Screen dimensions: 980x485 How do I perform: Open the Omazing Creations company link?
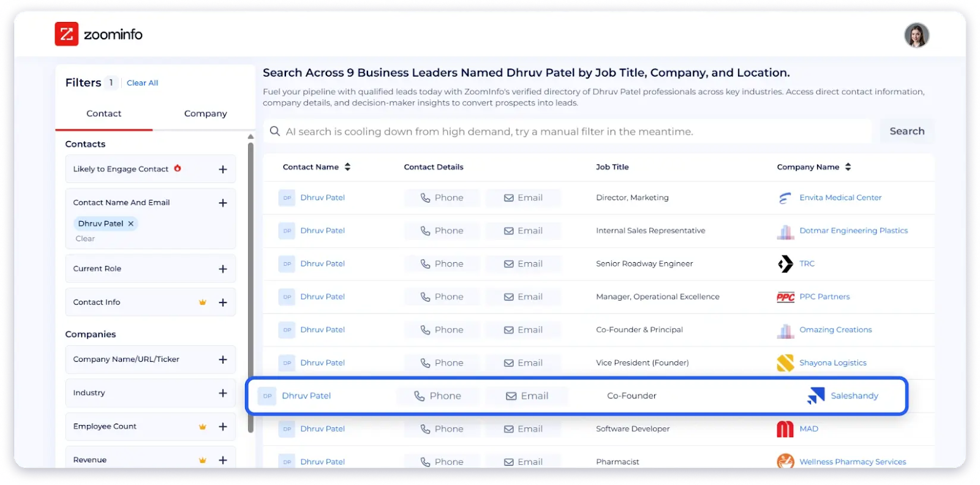coord(835,330)
